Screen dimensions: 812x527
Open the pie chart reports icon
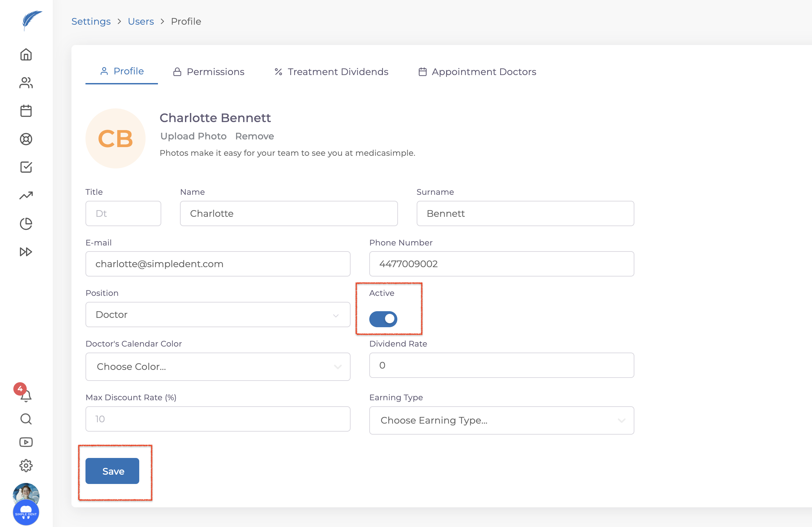pyautogui.click(x=26, y=223)
